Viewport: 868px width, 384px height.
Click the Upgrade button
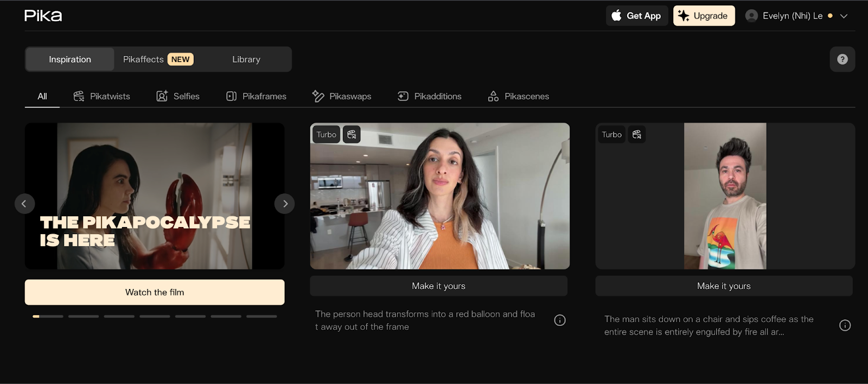pyautogui.click(x=704, y=16)
